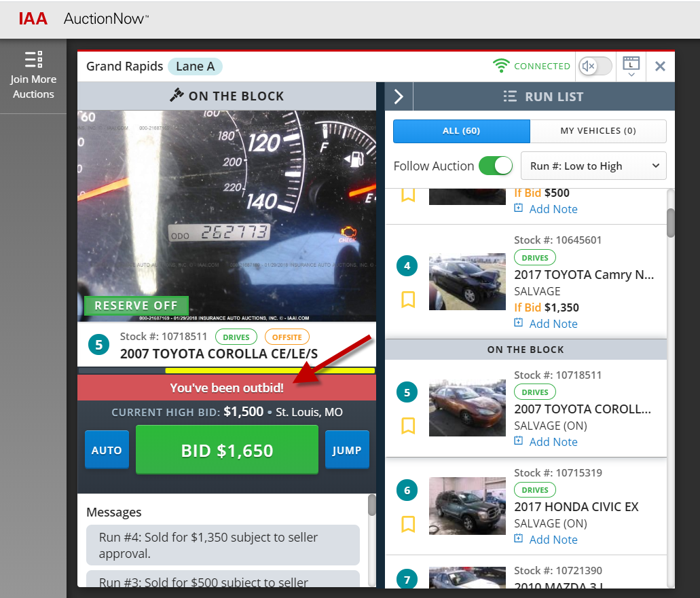The image size is (700, 598).
Task: Open 2007 Toyota Corolla run list thumbnail
Action: pyautogui.click(x=467, y=408)
